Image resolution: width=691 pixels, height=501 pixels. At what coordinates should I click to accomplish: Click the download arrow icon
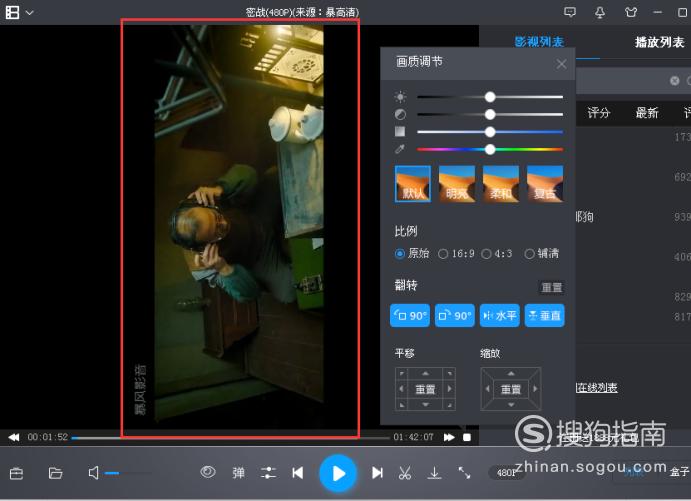(x=435, y=473)
